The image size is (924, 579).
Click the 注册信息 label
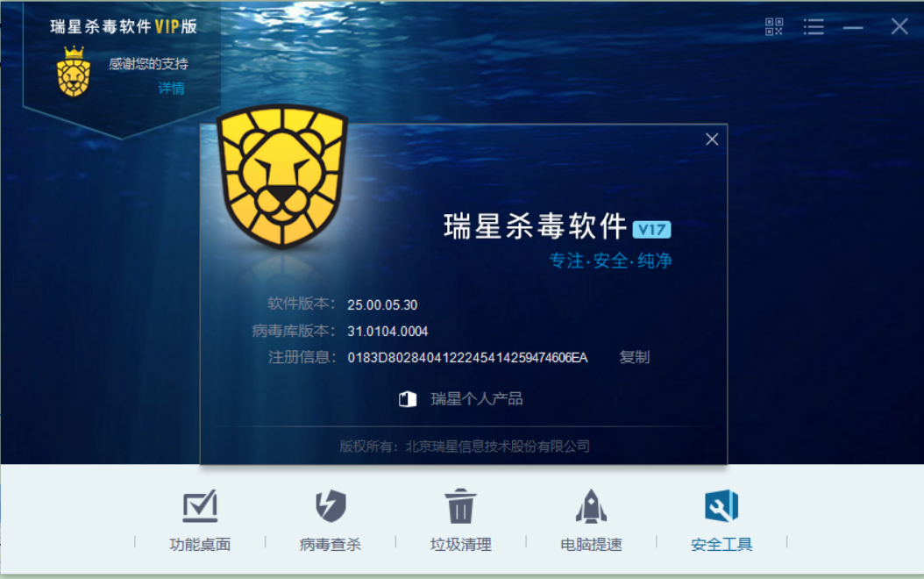click(302, 357)
